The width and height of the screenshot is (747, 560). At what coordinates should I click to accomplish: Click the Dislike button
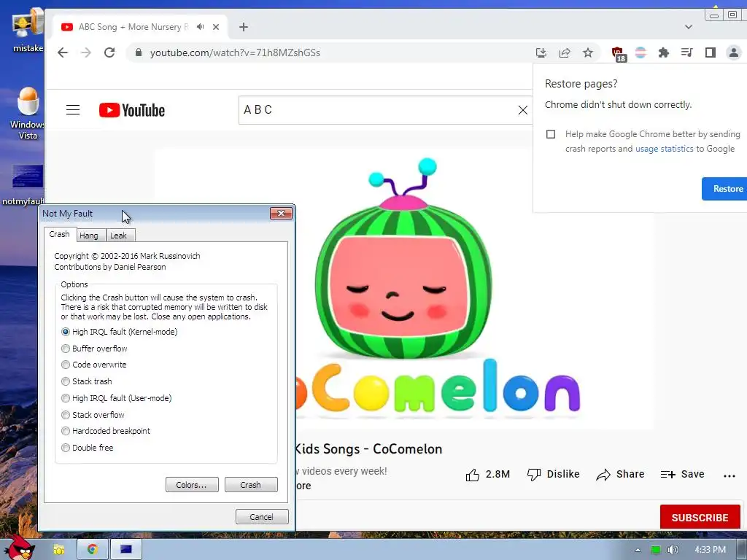[553, 474]
